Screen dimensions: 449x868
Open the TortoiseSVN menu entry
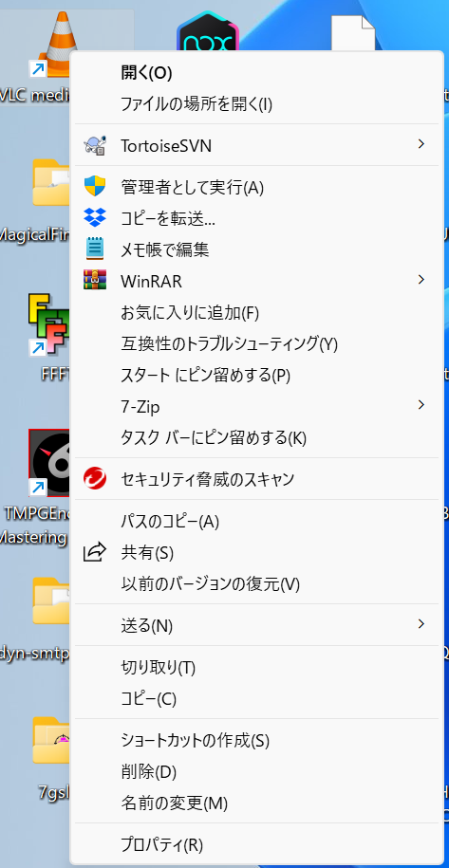tap(259, 145)
